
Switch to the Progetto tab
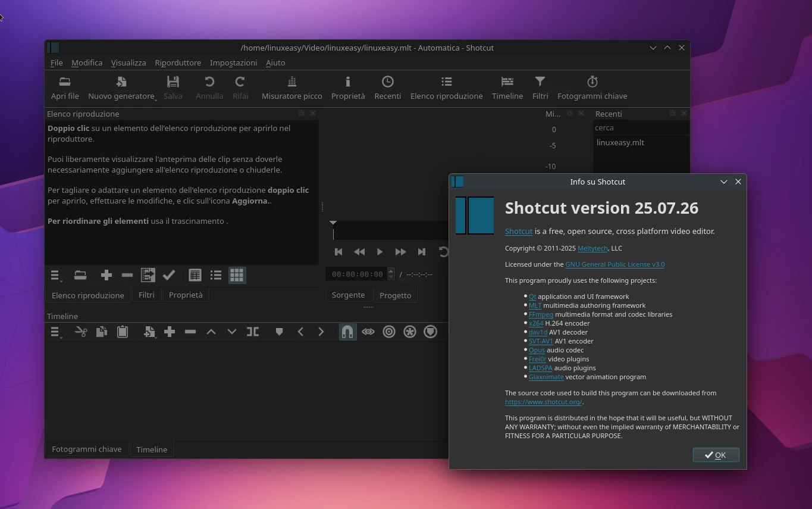[395, 295]
